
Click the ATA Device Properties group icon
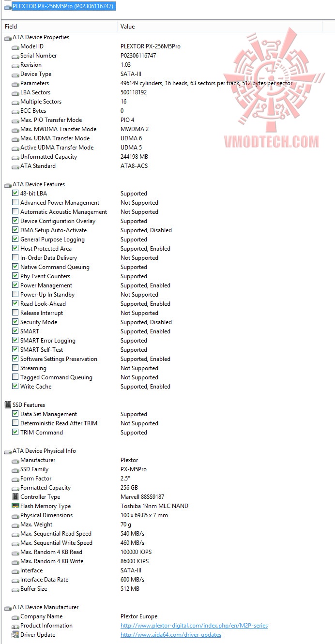click(8, 38)
